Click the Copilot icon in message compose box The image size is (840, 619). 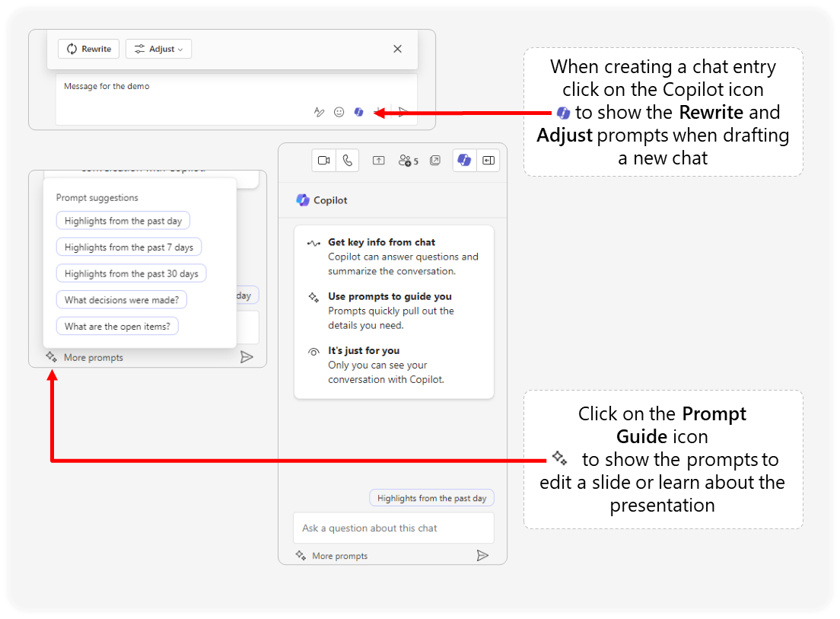[x=359, y=112]
